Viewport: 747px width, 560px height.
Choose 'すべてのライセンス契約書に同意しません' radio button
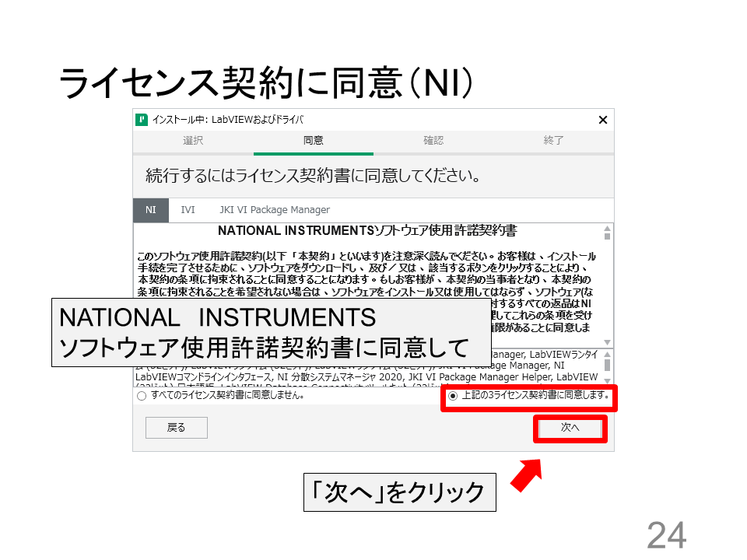point(142,396)
